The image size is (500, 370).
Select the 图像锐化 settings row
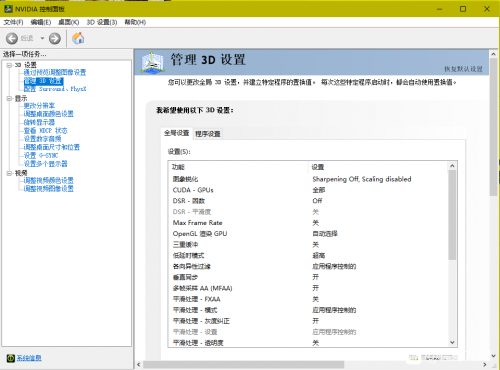click(x=308, y=179)
